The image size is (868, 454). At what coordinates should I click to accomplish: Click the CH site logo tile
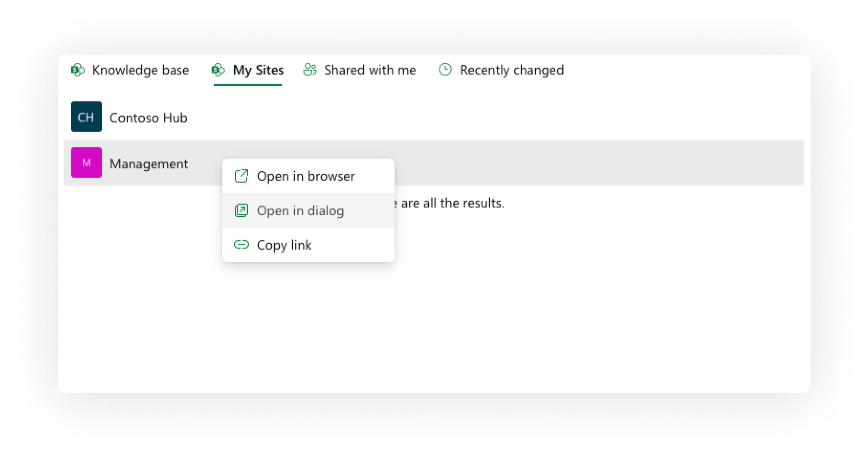[x=87, y=117]
